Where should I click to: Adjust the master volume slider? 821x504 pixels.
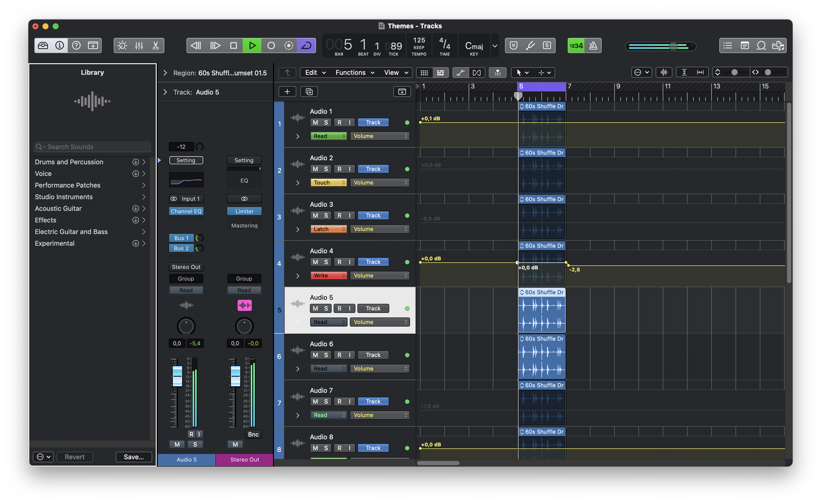(673, 46)
